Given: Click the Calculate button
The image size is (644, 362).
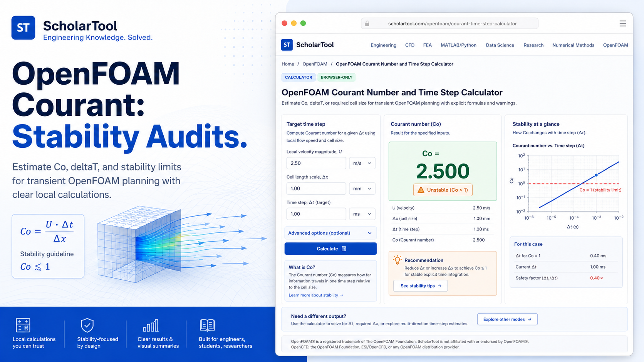Looking at the screenshot, I should [330, 249].
